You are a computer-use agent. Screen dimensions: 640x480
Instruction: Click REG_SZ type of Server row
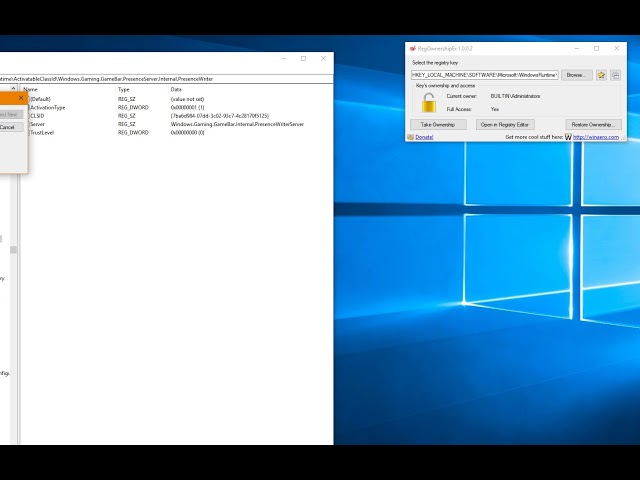coord(127,124)
